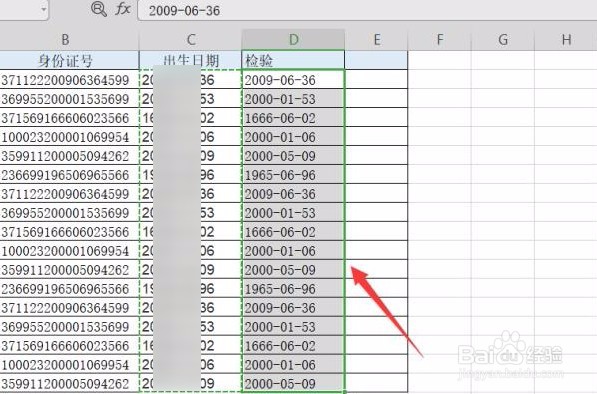Click into the formula bar showing 2009-06-36
The width and height of the screenshot is (597, 394).
[x=367, y=10]
